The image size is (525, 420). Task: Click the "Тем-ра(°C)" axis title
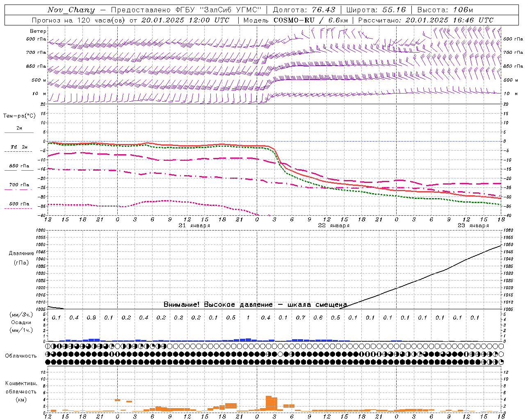(19, 116)
